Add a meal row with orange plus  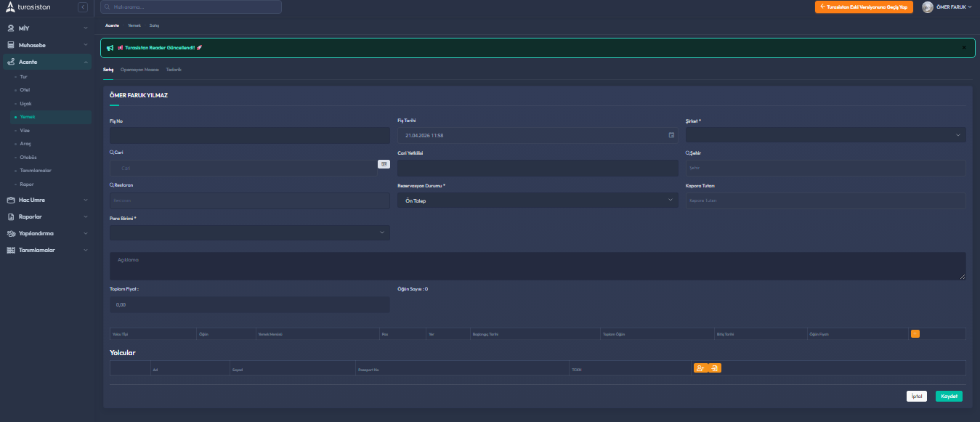pos(915,333)
